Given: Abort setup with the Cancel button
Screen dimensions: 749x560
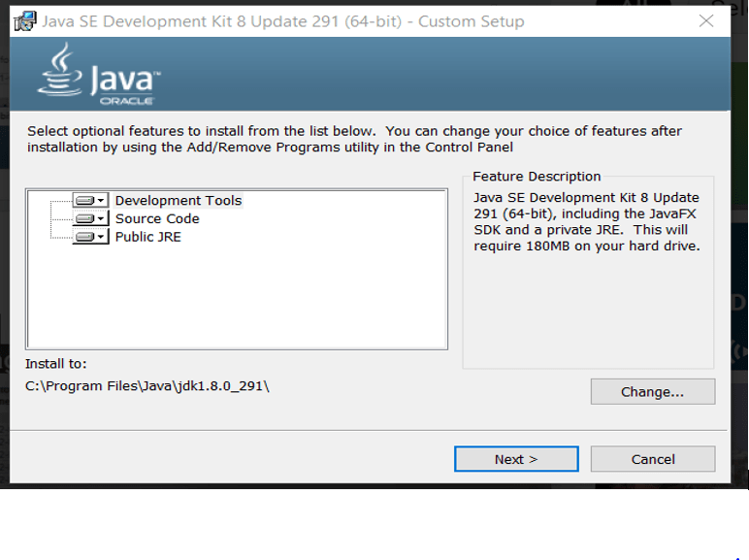Looking at the screenshot, I should point(653,459).
